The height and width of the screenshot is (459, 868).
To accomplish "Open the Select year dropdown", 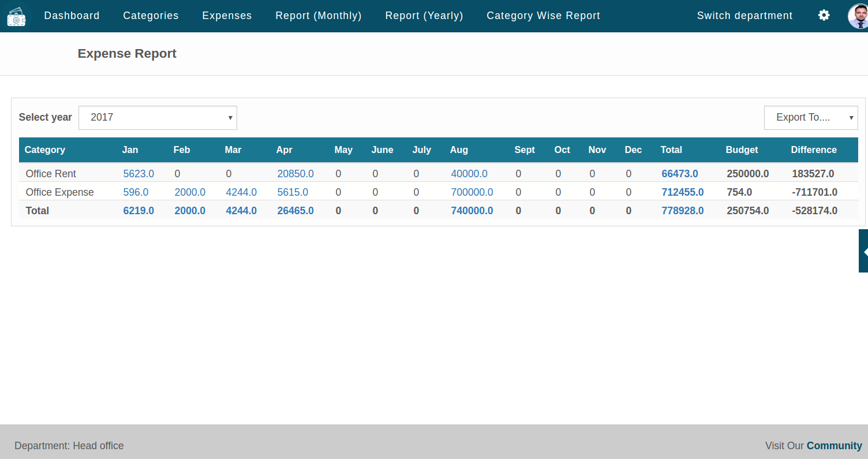I will 158,117.
